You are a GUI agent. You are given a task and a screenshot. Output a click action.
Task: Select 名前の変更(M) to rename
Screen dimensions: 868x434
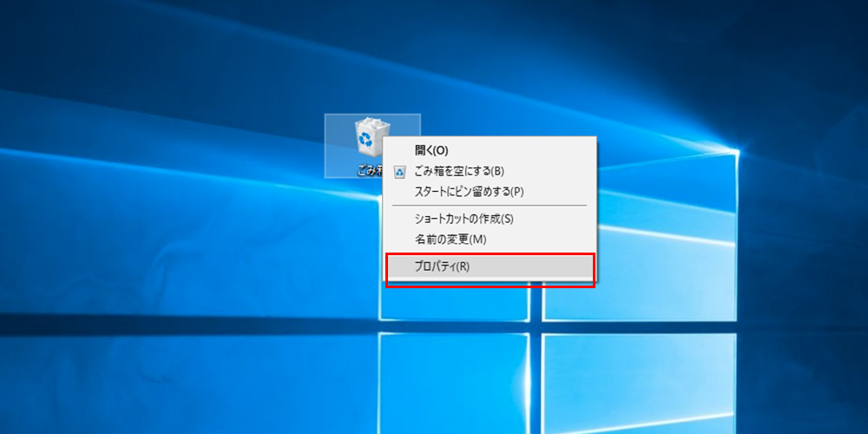[x=490, y=240]
